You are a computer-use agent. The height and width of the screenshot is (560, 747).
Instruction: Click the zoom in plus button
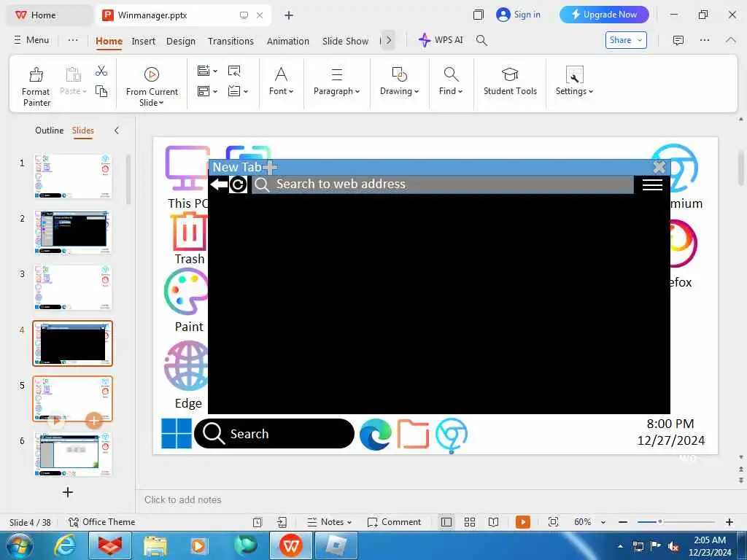click(729, 522)
